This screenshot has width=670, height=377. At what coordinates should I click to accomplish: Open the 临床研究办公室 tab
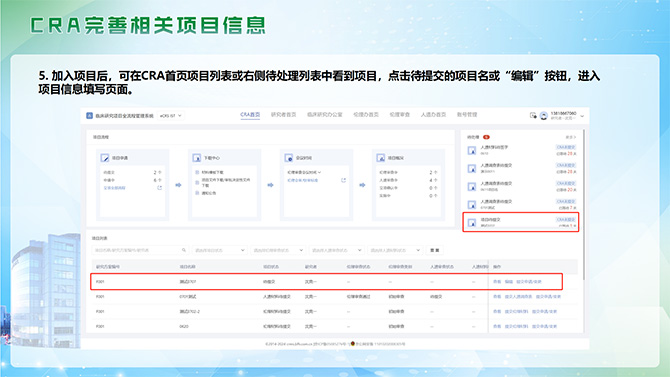(x=325, y=115)
